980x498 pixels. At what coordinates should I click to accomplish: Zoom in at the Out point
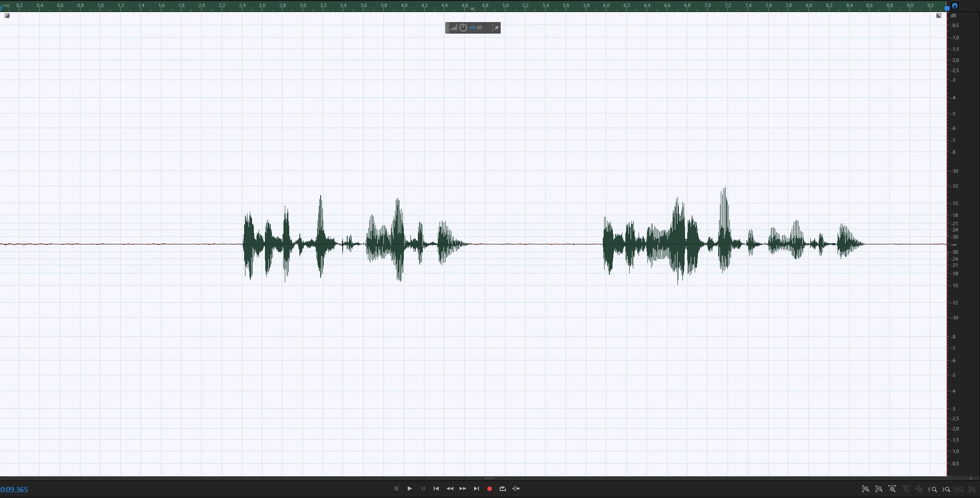(x=946, y=489)
